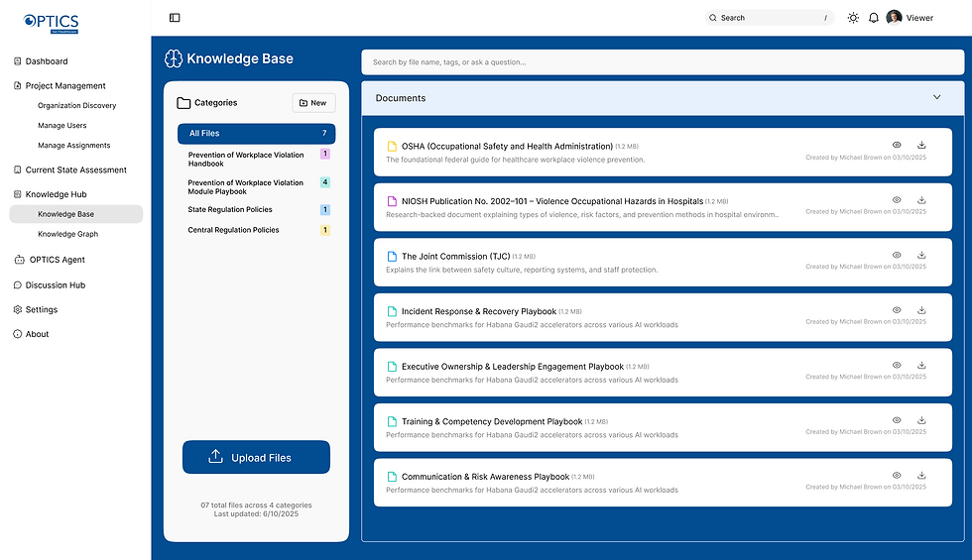Click the Discussion Hub chat icon
Screen dimensions: 972x560
click(18, 285)
